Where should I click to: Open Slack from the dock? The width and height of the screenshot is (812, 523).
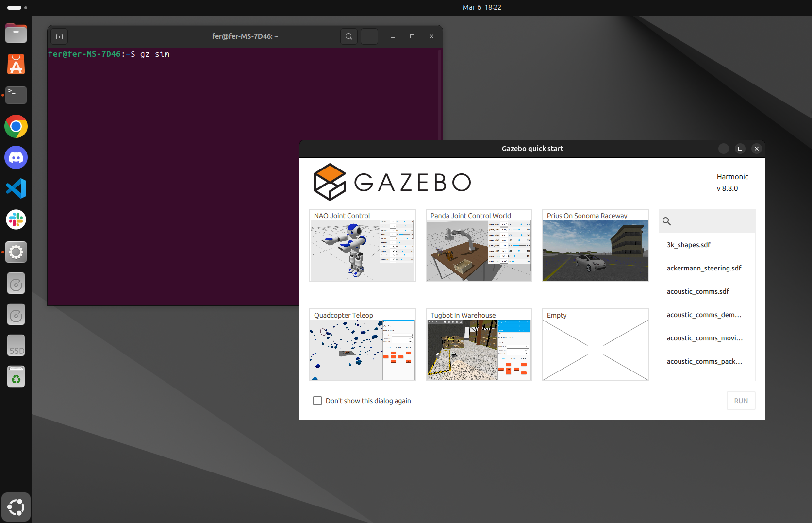pyautogui.click(x=16, y=219)
